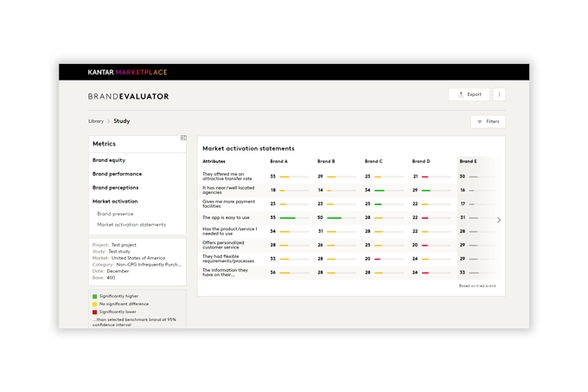The height and width of the screenshot is (392, 588).
Task: Open the three-dot more options menu
Action: [x=499, y=94]
